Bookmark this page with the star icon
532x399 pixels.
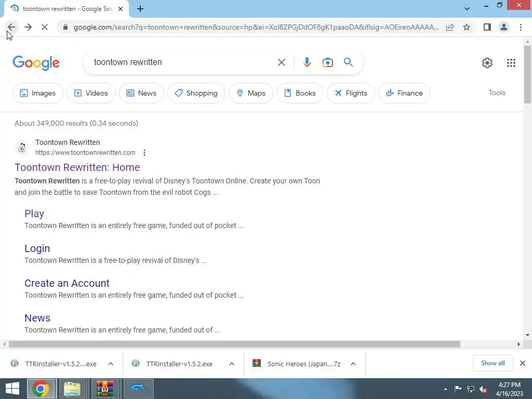[467, 27]
